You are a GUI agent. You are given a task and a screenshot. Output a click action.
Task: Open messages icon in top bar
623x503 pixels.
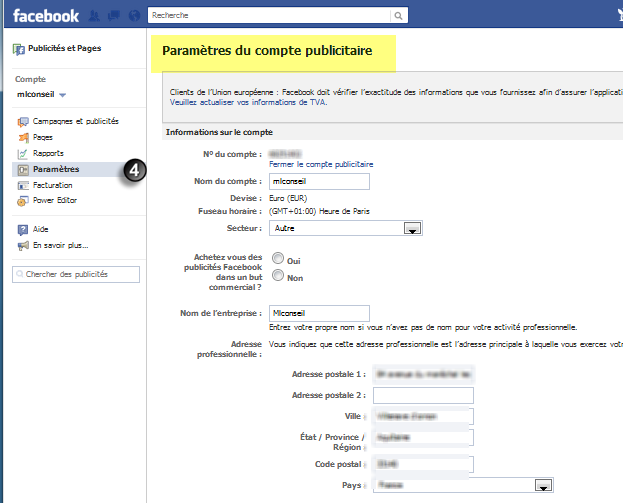114,16
